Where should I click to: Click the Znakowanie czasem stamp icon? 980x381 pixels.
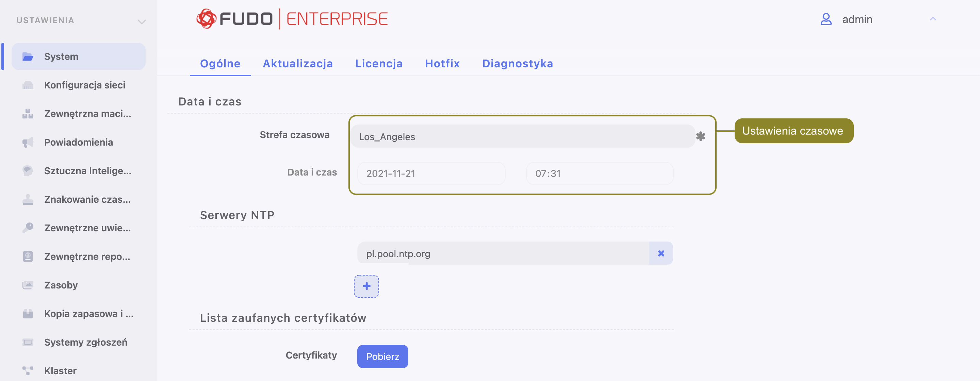pos(28,199)
